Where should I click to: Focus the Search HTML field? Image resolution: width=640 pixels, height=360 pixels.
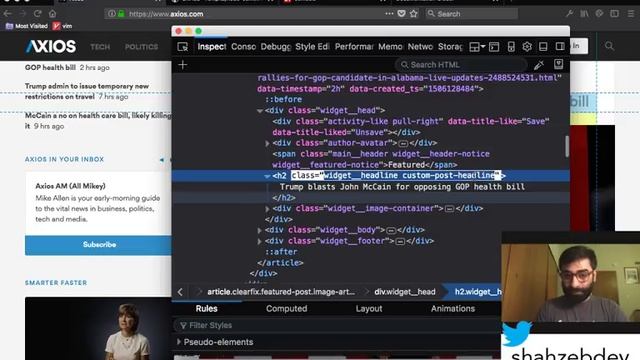(461, 64)
